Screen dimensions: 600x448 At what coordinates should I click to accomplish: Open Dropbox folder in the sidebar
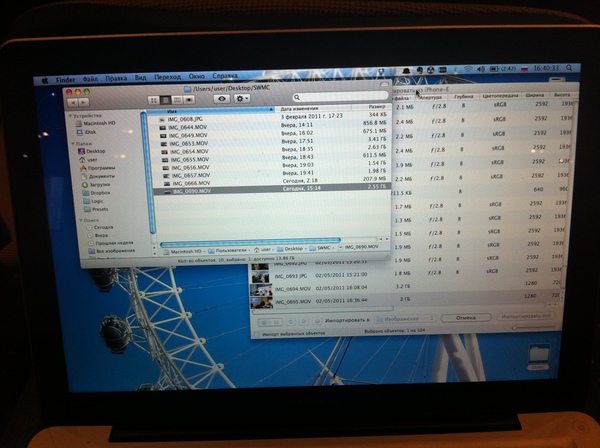click(x=96, y=193)
